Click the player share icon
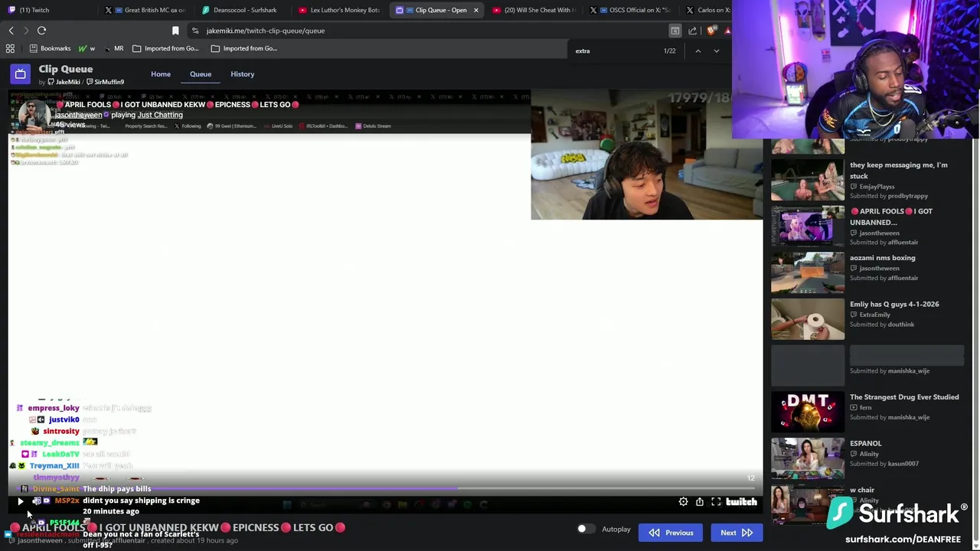Screen dimensions: 980x551 [x=699, y=502]
